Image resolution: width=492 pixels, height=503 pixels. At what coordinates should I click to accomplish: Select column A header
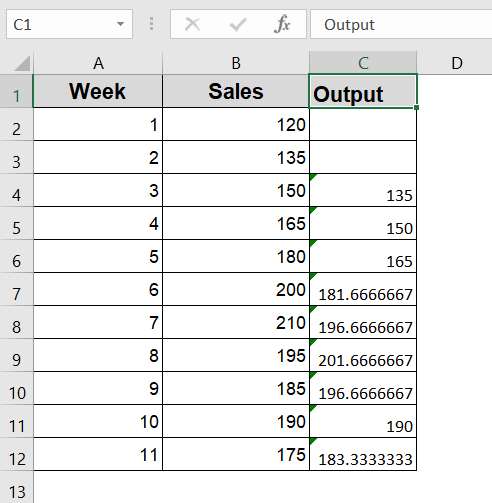click(x=98, y=63)
